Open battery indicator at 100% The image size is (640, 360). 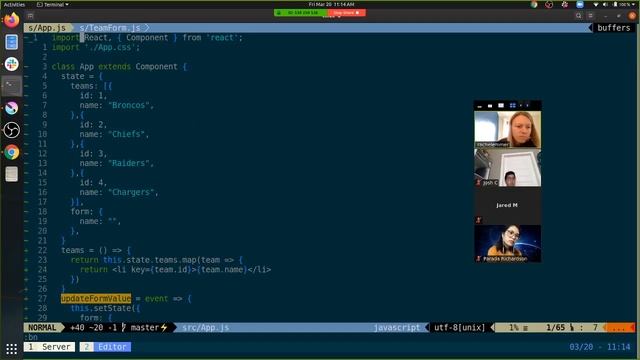tap(621, 4)
